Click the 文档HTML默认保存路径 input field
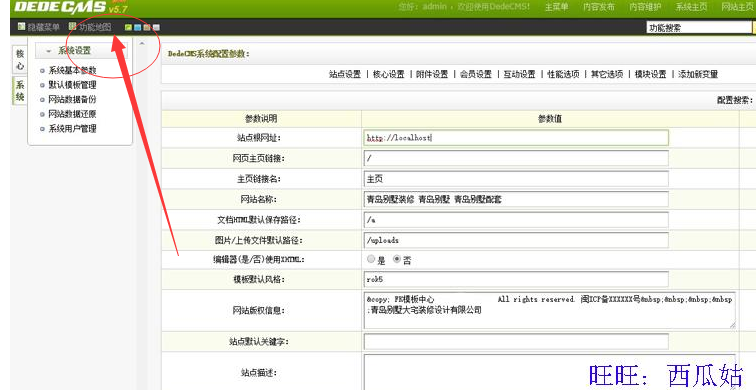 tap(516, 220)
